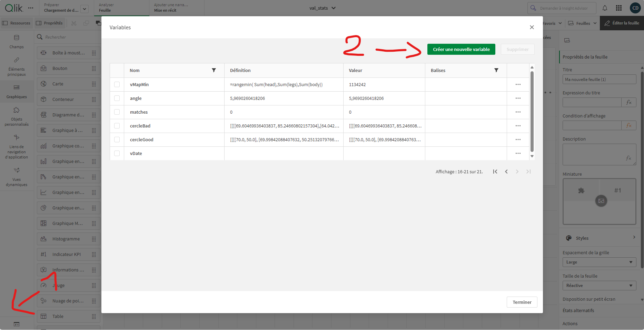
Task: Click the filter icon on the Nom column
Action: 214,70
